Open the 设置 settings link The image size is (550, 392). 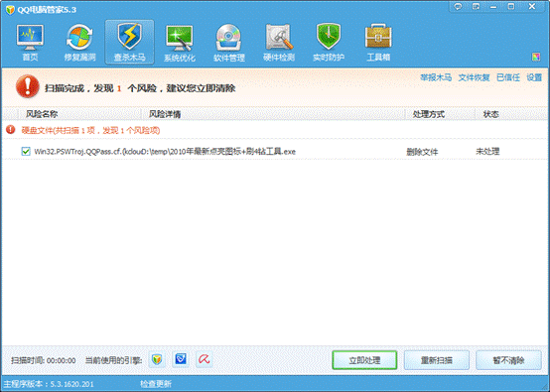point(534,77)
